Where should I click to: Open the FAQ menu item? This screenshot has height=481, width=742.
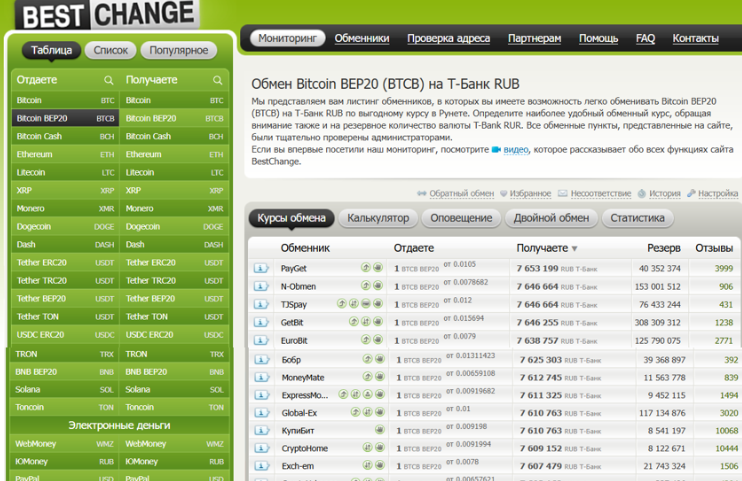[645, 38]
